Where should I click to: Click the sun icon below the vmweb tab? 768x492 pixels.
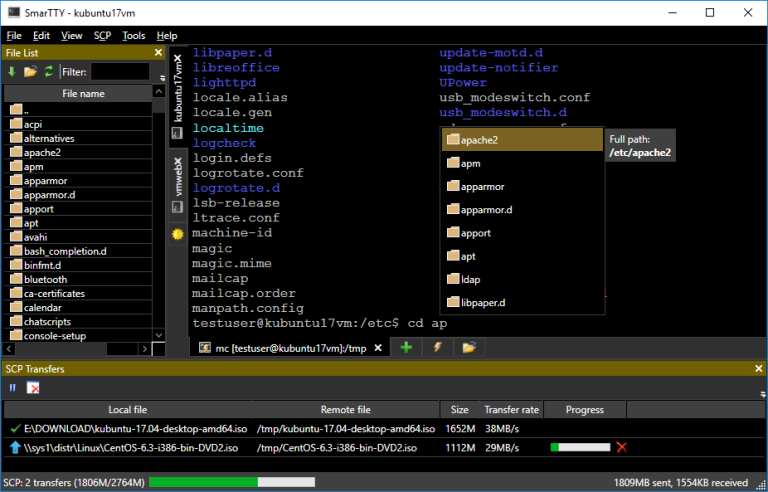(177, 233)
